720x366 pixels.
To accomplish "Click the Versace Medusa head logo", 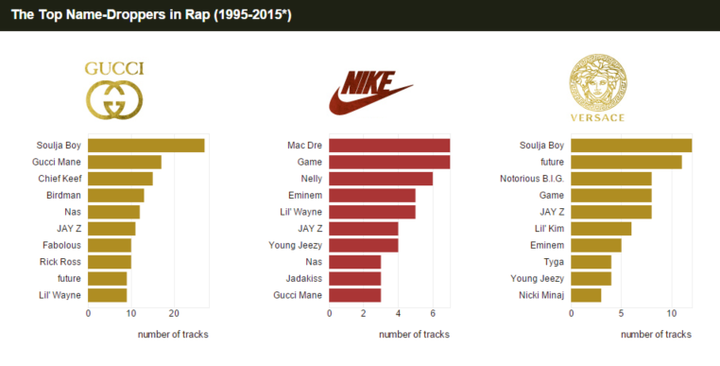I will tap(598, 83).
